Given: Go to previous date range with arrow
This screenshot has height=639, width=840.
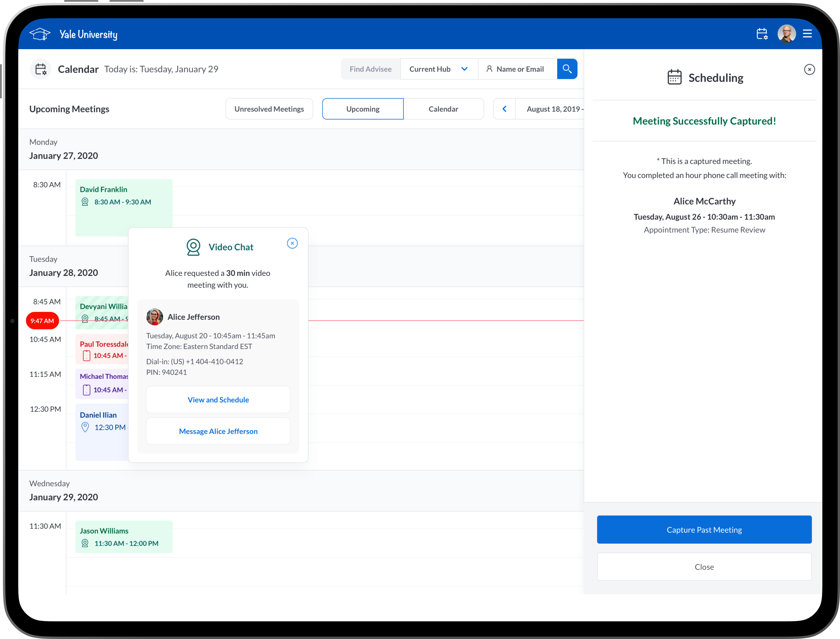Looking at the screenshot, I should (504, 109).
